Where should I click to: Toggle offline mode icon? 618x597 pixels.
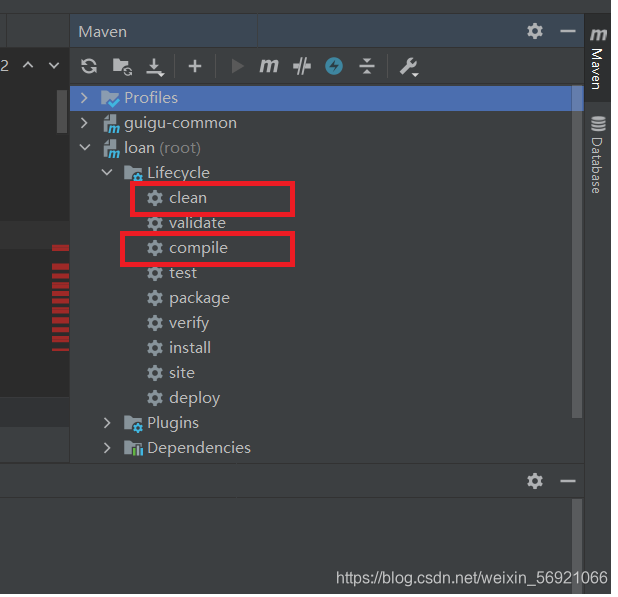334,66
